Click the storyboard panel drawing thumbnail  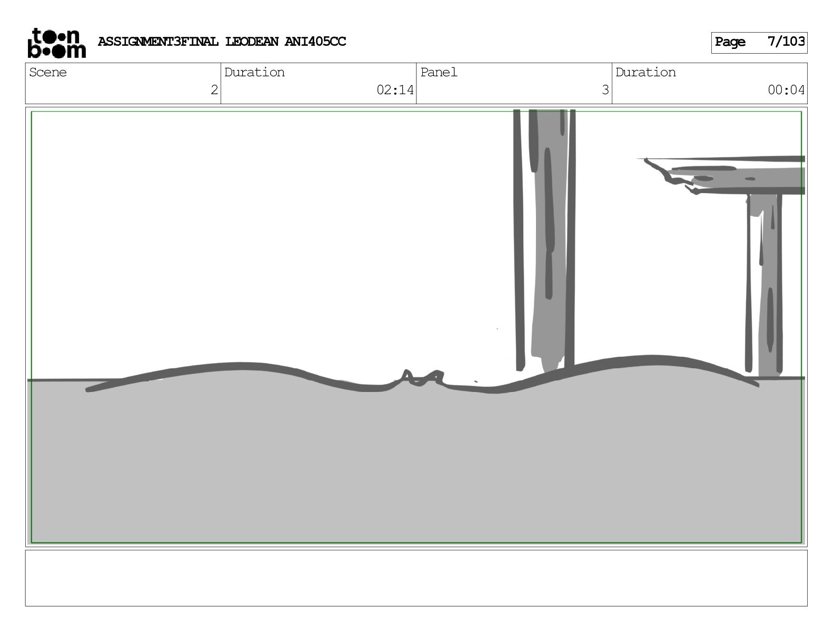416,327
